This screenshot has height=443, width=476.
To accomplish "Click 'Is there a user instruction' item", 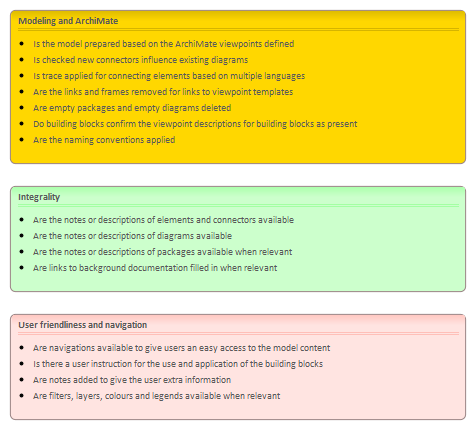I will pyautogui.click(x=178, y=364).
